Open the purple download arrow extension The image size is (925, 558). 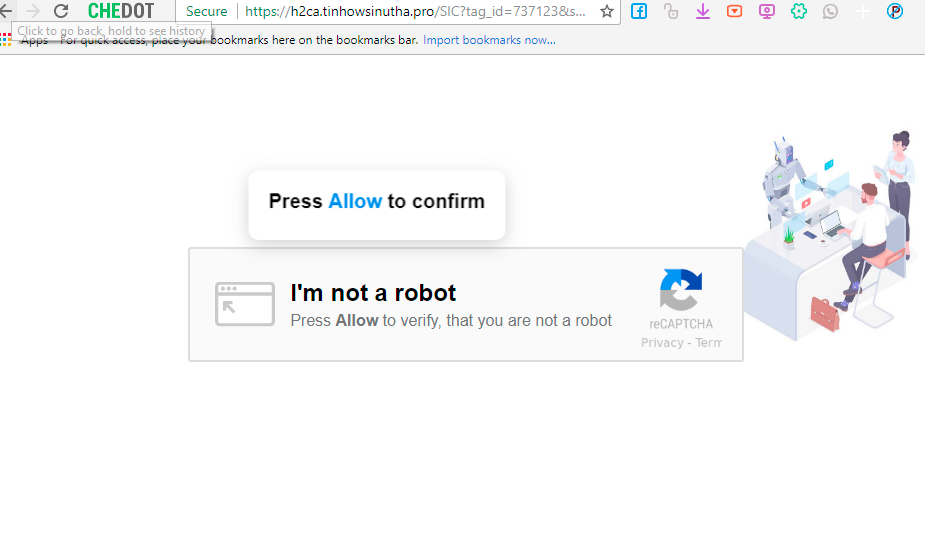coord(703,12)
